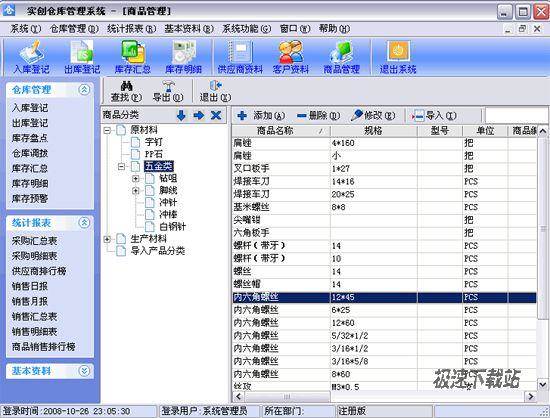The width and height of the screenshot is (550, 418).
Task: Collapse the 原材料 tree node
Action: 107,130
